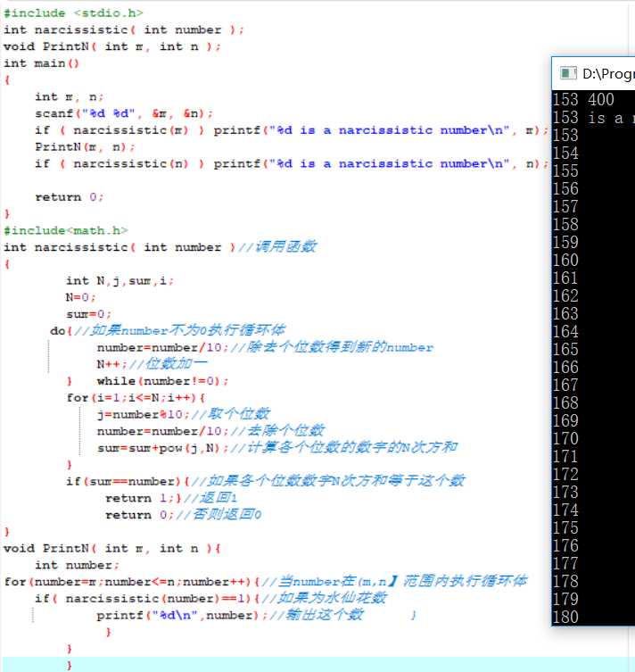Click the "if ( narcissistic(m) )" printf line
635x672 pixels.
(292, 130)
